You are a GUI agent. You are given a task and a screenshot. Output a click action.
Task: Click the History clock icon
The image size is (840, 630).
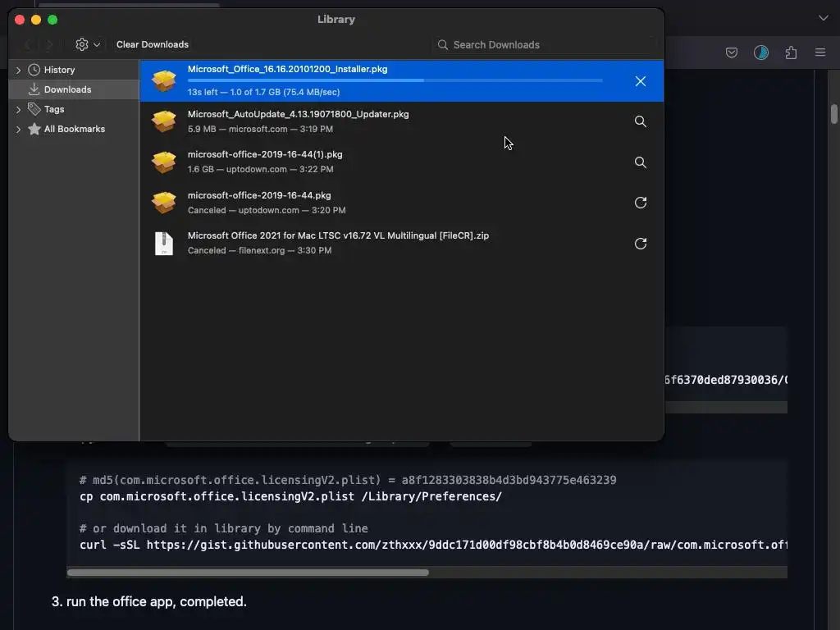34,70
